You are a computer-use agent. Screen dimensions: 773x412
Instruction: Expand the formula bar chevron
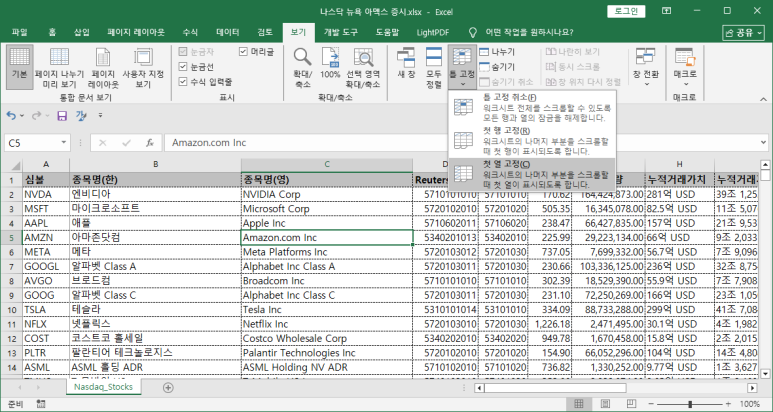click(x=763, y=143)
